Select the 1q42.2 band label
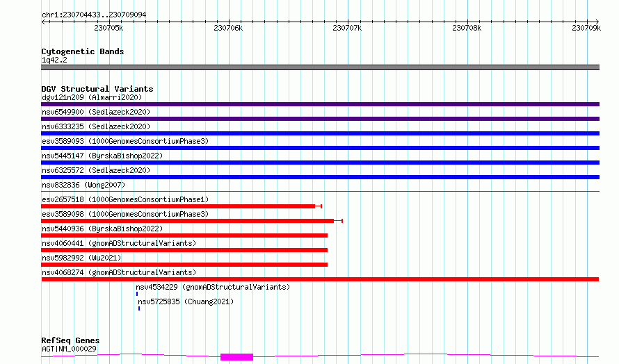This screenshot has width=619, height=364. [x=54, y=60]
